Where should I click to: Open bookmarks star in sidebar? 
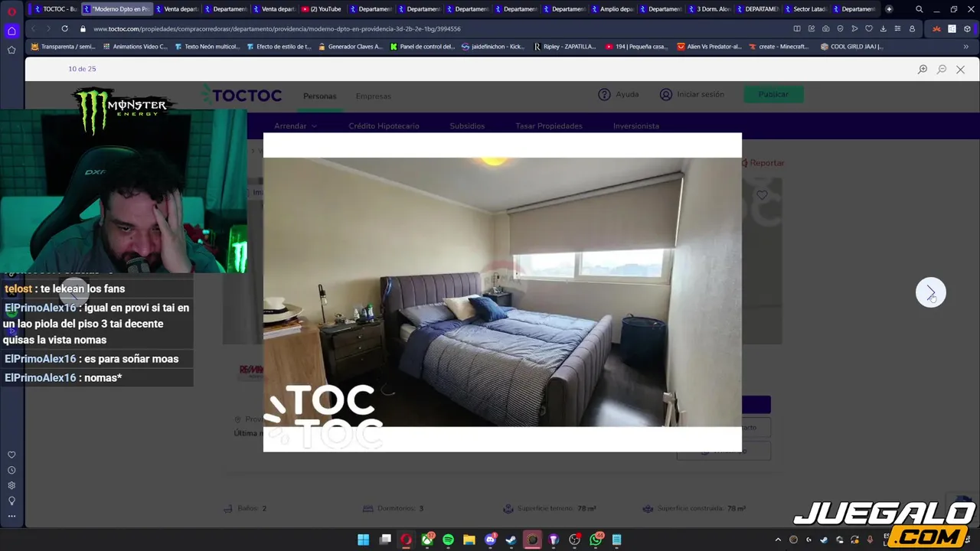(x=11, y=50)
